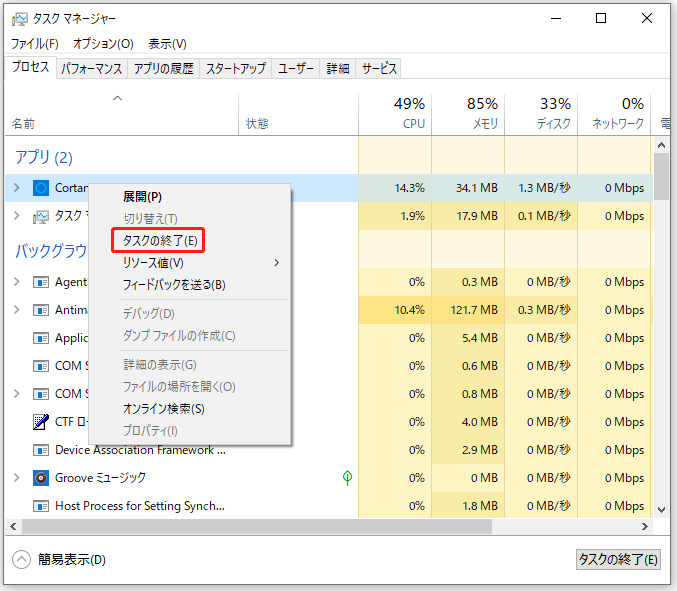The width and height of the screenshot is (677, 591).
Task: Click the sort arrow above 名前 column
Action: (x=117, y=98)
